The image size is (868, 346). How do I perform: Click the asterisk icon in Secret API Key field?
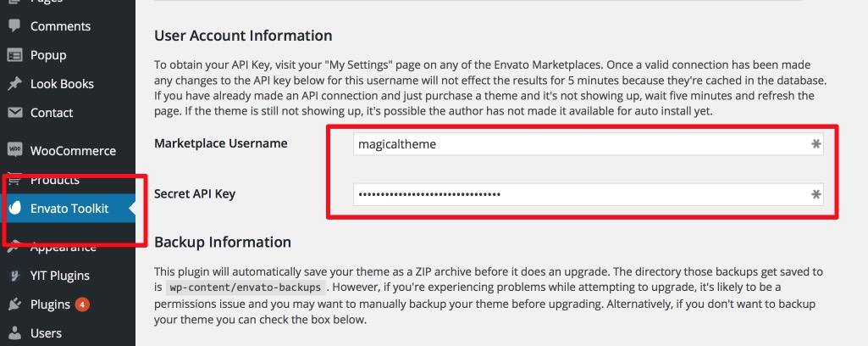815,194
